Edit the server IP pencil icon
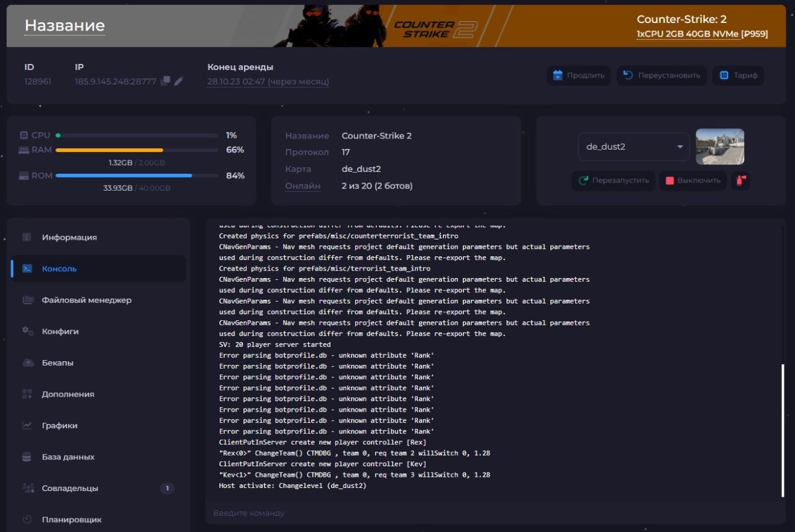This screenshot has height=532, width=795. click(x=179, y=81)
